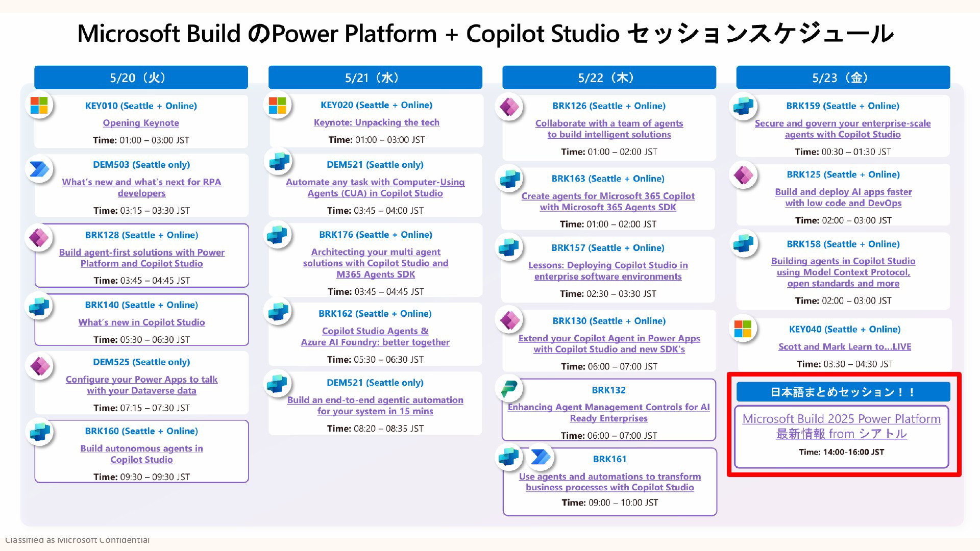
Task: Click the 5/23（金） column header
Action: 843,78
